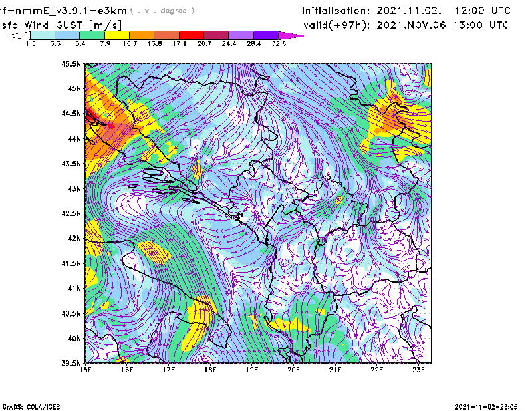Click the initialisation date 2021.11.02.
The image size is (532, 411).
(x=409, y=11)
